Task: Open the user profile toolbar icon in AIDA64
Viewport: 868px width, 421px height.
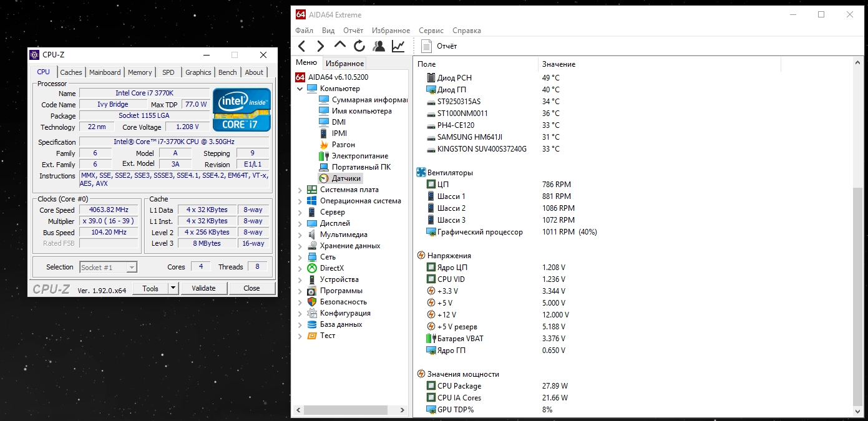Action: (x=379, y=46)
